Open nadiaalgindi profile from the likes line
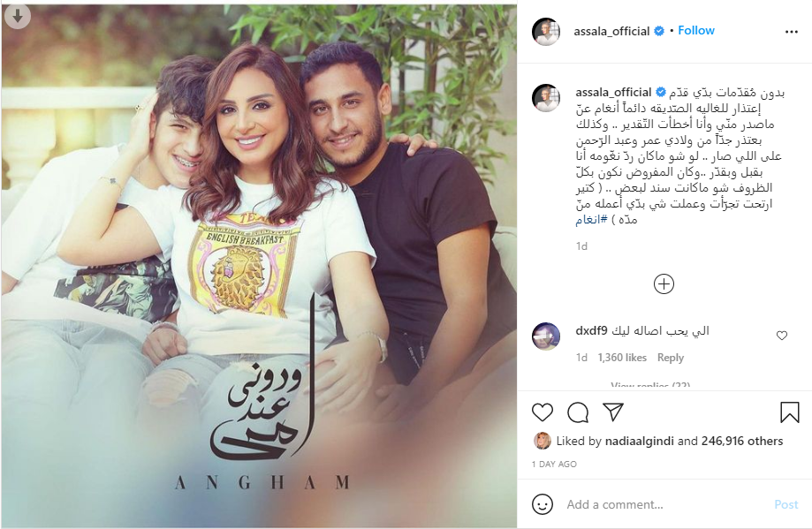 pyautogui.click(x=640, y=441)
